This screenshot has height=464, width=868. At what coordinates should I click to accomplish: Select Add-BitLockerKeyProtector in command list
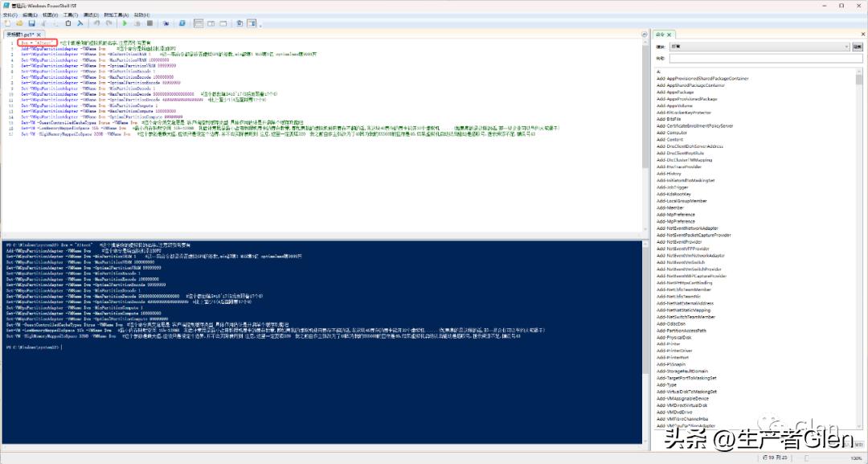pos(684,113)
